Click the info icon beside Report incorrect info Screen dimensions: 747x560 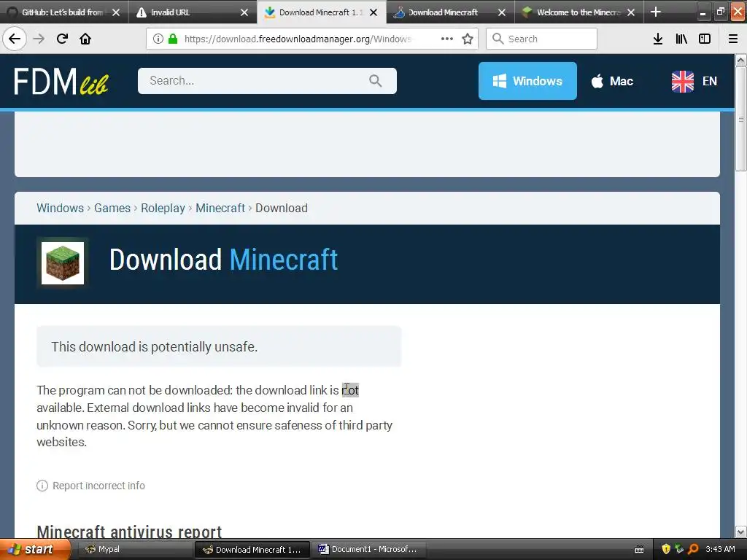(x=42, y=486)
